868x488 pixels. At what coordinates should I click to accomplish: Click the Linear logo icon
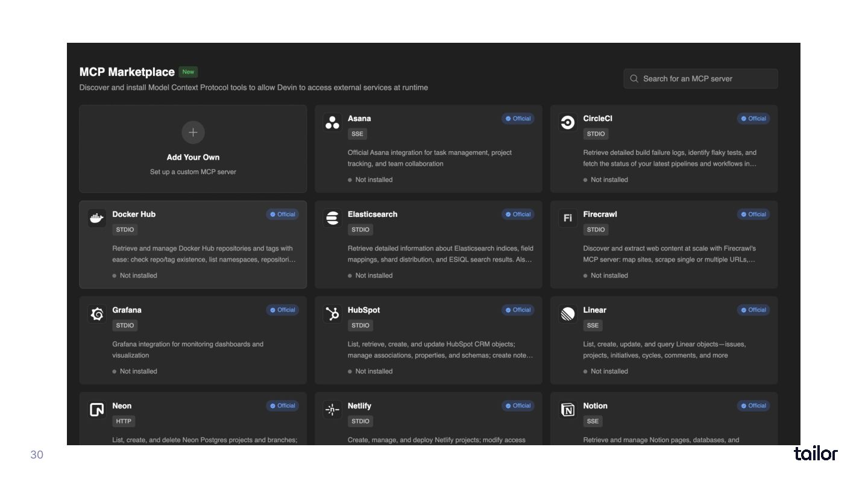pyautogui.click(x=568, y=314)
